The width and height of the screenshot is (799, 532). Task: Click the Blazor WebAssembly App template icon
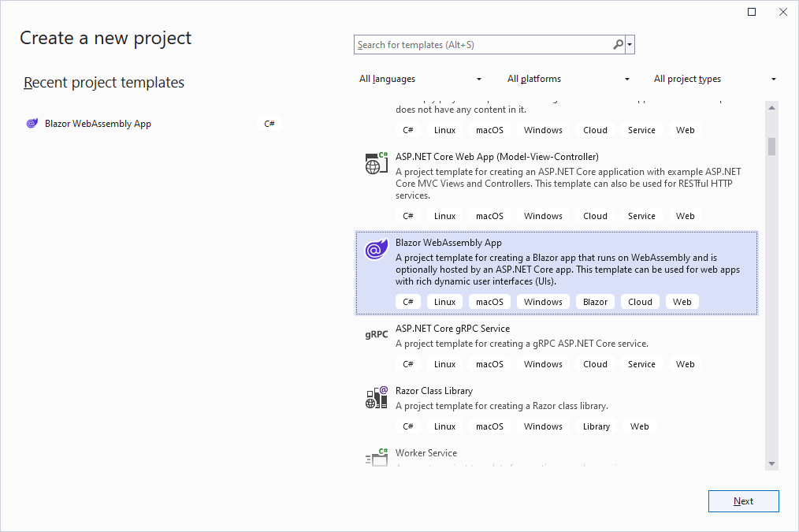coord(376,249)
